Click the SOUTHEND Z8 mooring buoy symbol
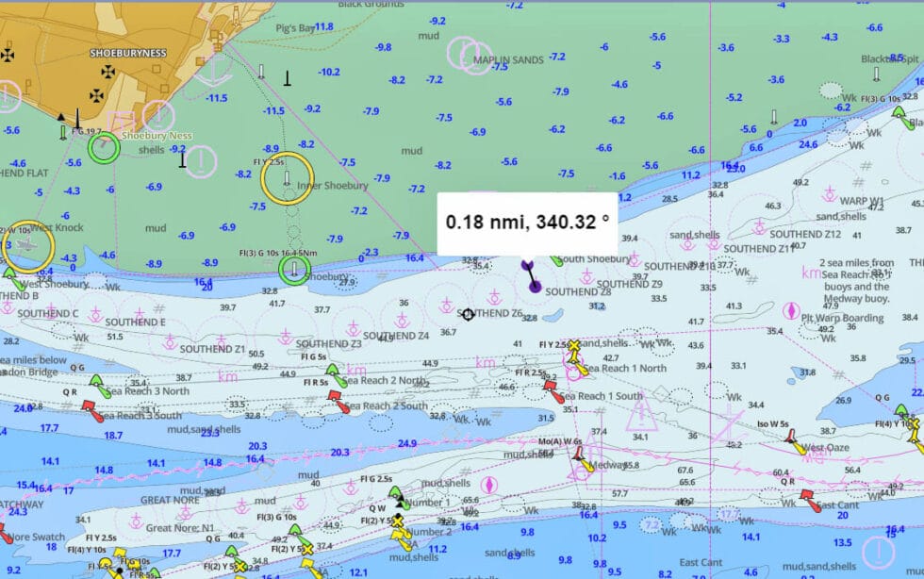The width and height of the screenshot is (924, 579). pos(586,277)
